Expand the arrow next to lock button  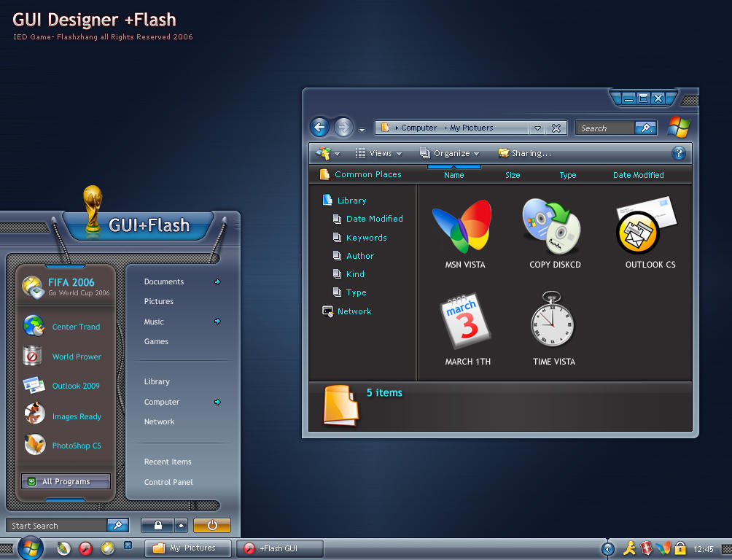click(181, 526)
